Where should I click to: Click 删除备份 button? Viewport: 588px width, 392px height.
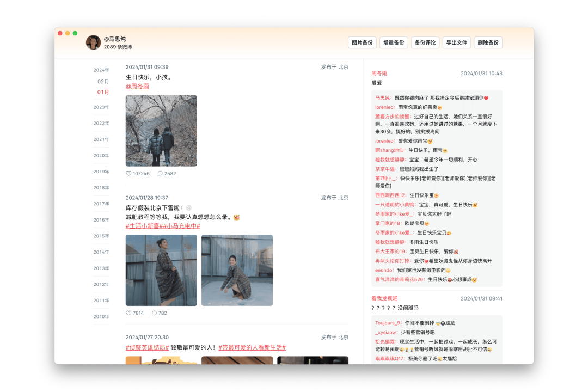488,43
